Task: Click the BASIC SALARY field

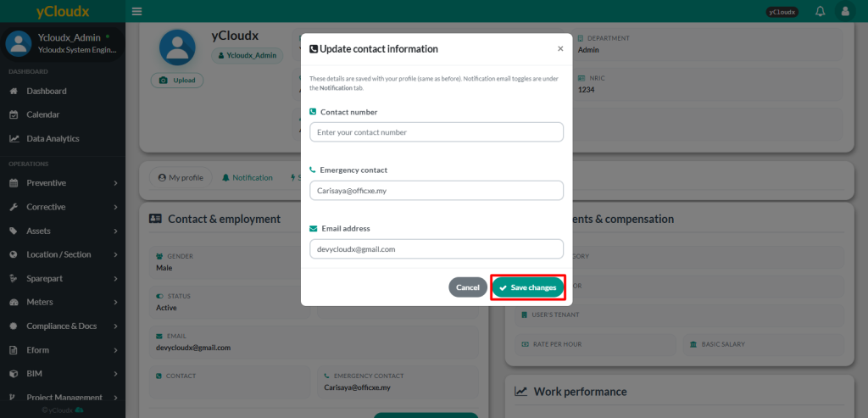Action: click(764, 344)
